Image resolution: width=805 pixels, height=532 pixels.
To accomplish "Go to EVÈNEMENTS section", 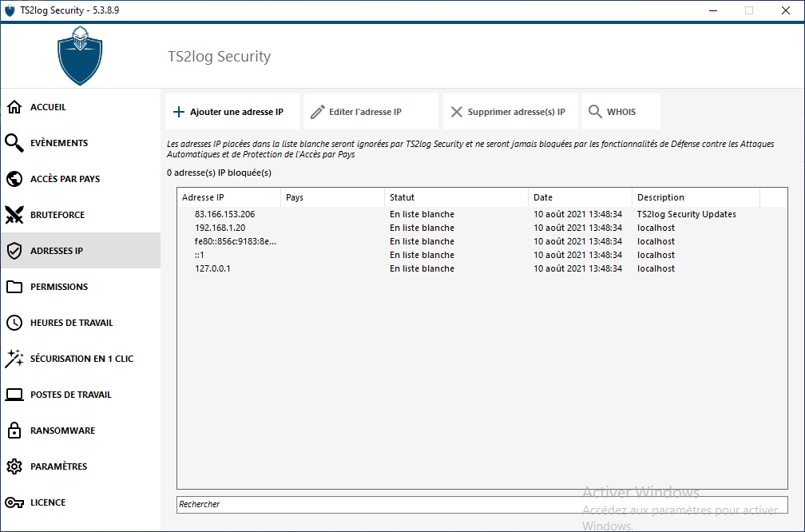I will point(81,143).
